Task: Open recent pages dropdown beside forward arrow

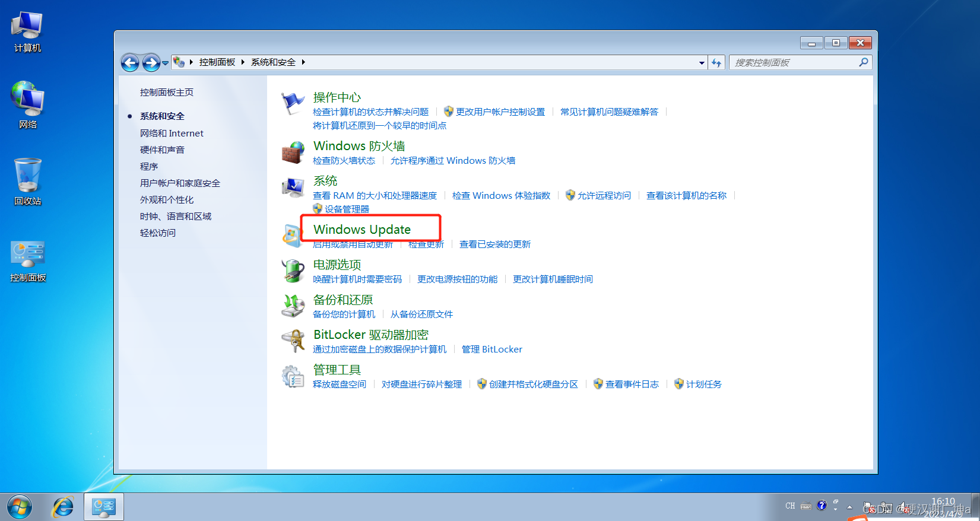Action: (x=165, y=63)
